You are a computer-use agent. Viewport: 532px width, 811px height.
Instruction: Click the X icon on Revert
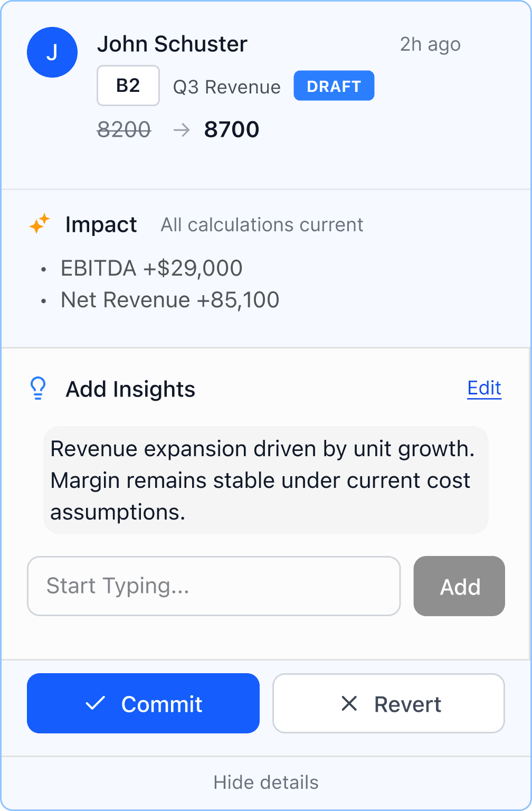pyautogui.click(x=349, y=703)
